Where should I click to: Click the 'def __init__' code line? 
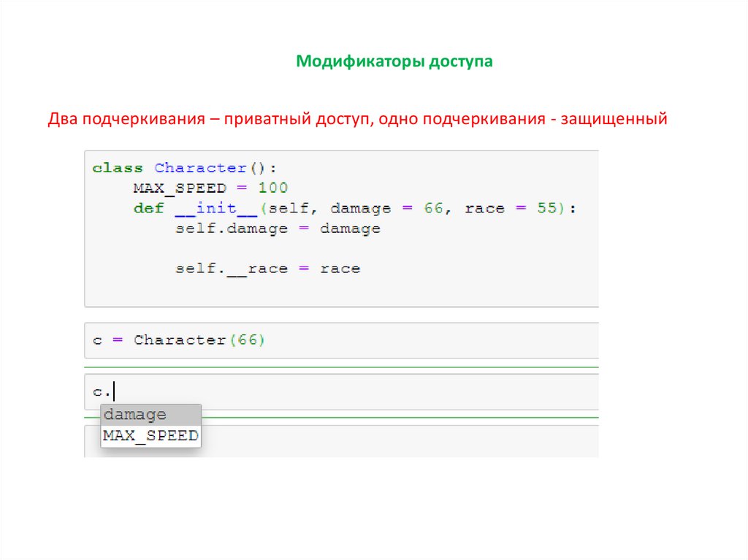pos(354,209)
